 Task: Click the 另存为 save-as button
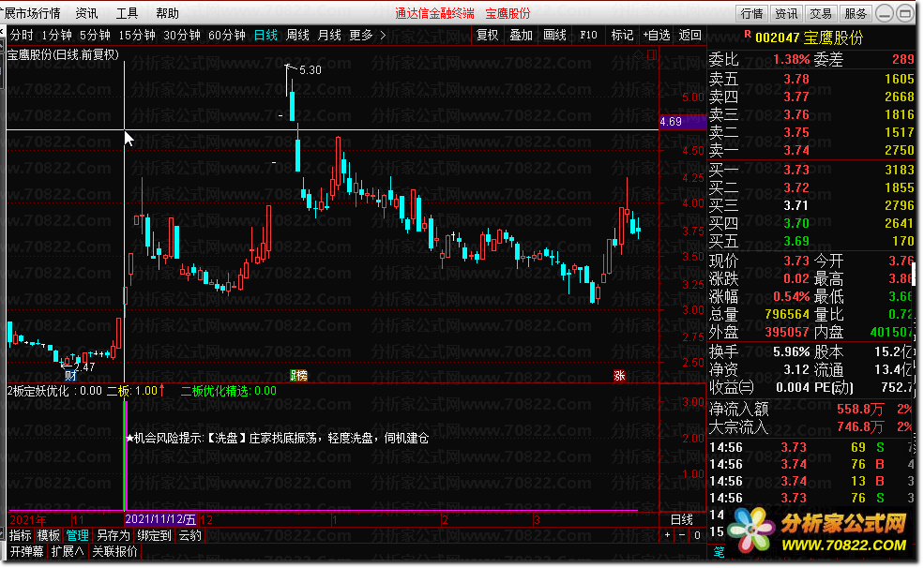point(113,535)
